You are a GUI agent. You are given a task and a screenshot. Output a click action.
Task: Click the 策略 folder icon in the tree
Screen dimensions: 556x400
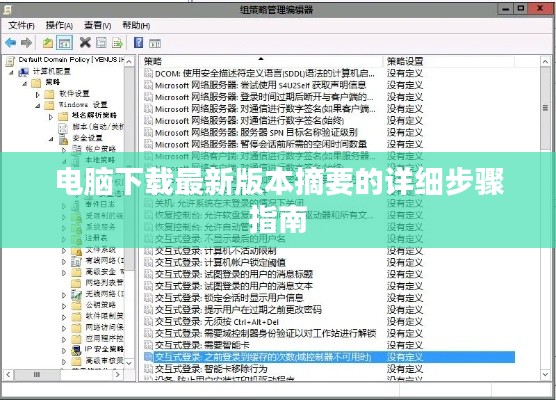[x=36, y=83]
